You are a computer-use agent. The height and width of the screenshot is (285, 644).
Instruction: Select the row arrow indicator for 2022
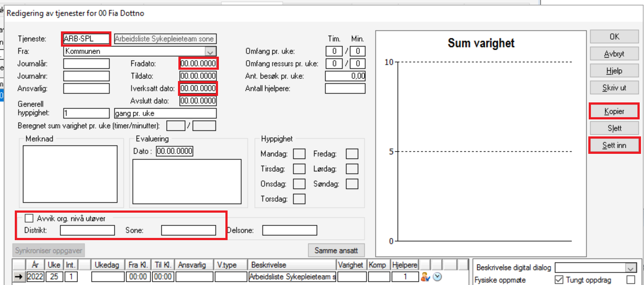18,276
